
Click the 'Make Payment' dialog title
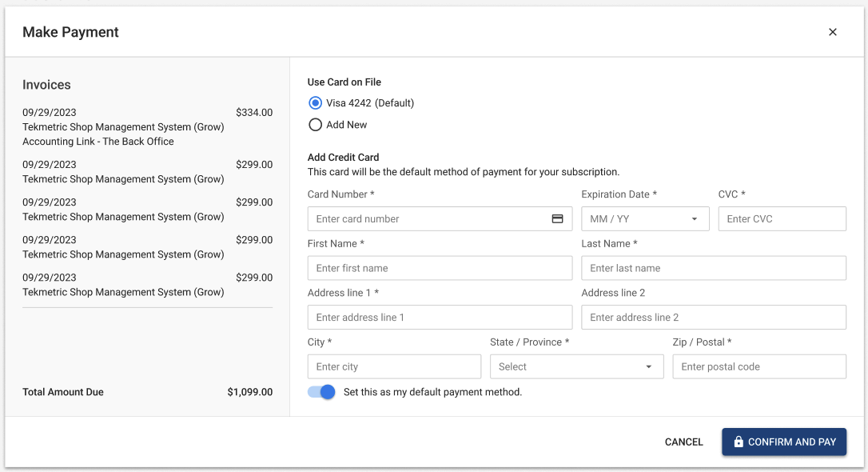pos(70,32)
